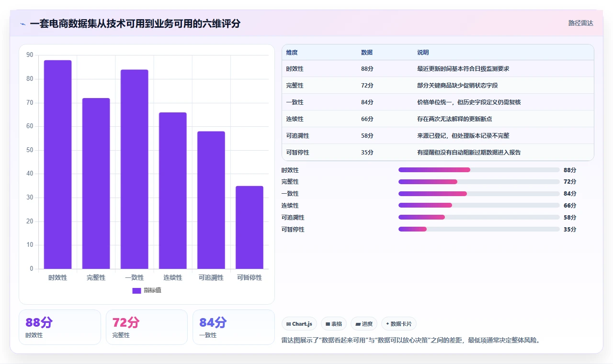Click the 35分 value in the table
The width and height of the screenshot is (613, 364).
coord(367,152)
